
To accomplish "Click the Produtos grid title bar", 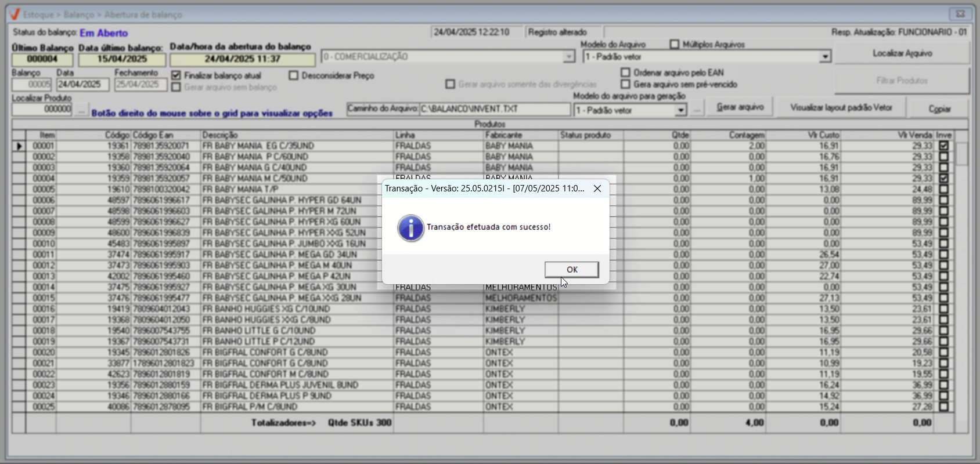I will point(489,124).
